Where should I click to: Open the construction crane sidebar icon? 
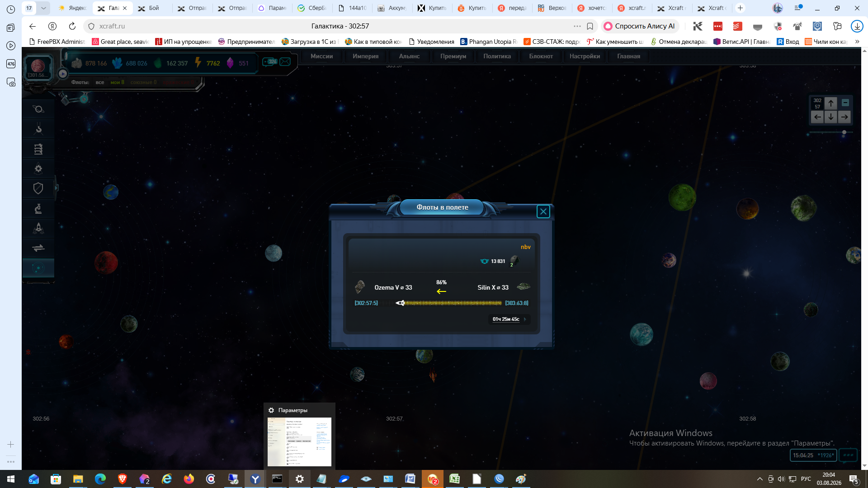point(38,129)
